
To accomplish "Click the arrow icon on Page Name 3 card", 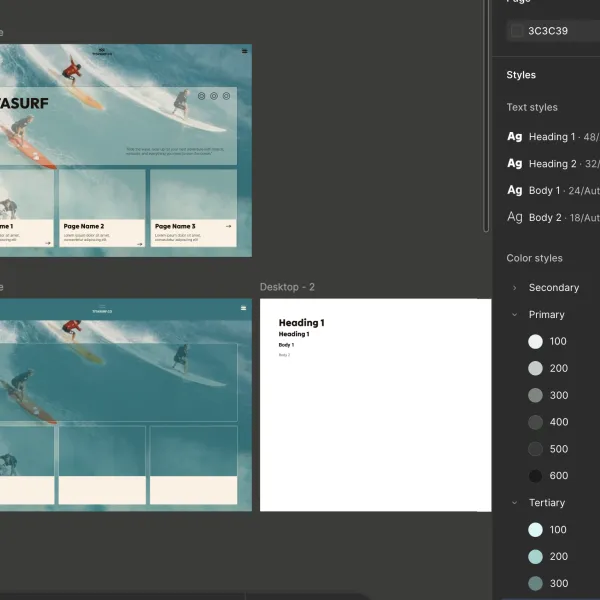I will pos(228,226).
